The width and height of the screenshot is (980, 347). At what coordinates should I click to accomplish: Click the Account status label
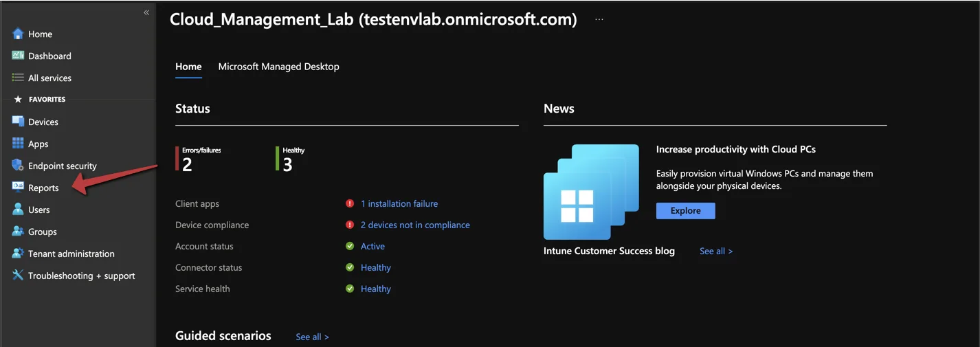[204, 246]
